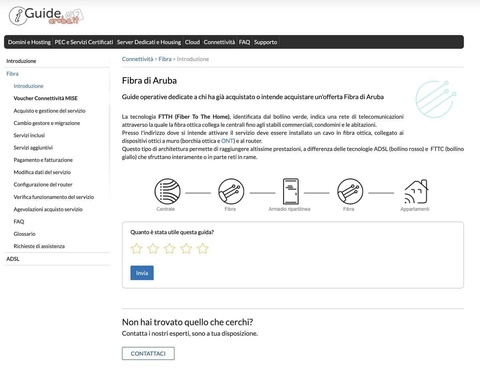Open Verifica funzionamento del servizio
Viewport: 480px width, 374px height.
[54, 197]
